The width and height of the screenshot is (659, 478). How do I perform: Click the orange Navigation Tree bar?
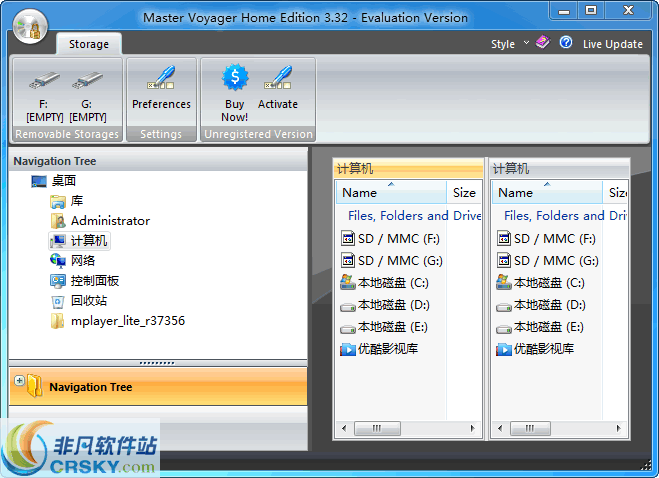[x=158, y=387]
